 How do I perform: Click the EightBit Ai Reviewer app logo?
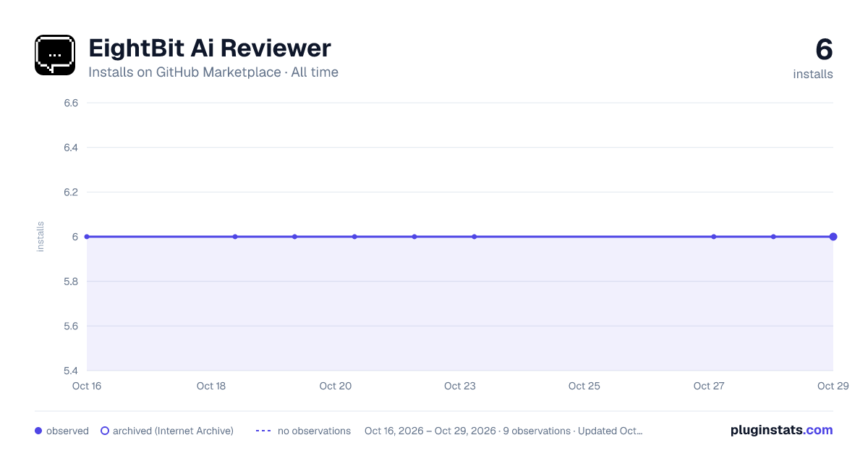pyautogui.click(x=55, y=55)
